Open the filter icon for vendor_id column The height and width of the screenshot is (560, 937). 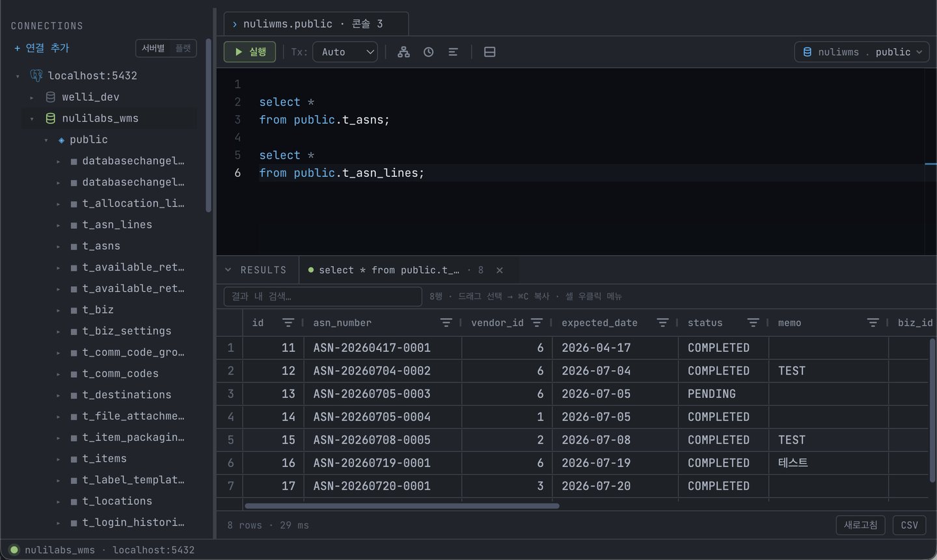[x=537, y=323]
